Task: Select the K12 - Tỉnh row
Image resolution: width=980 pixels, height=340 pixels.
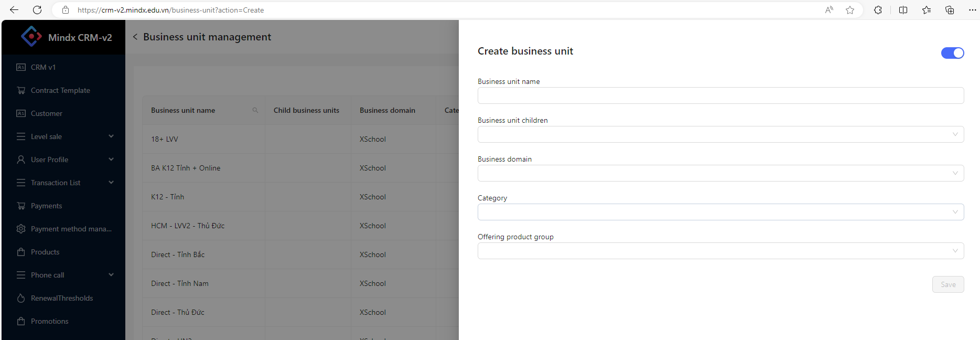Action: pyautogui.click(x=300, y=197)
